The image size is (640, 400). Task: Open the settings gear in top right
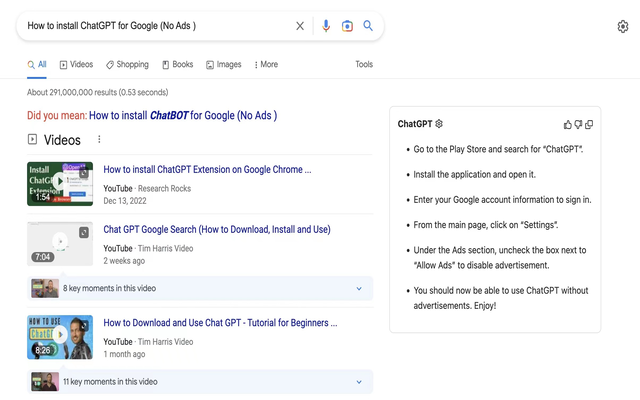pyautogui.click(x=622, y=27)
